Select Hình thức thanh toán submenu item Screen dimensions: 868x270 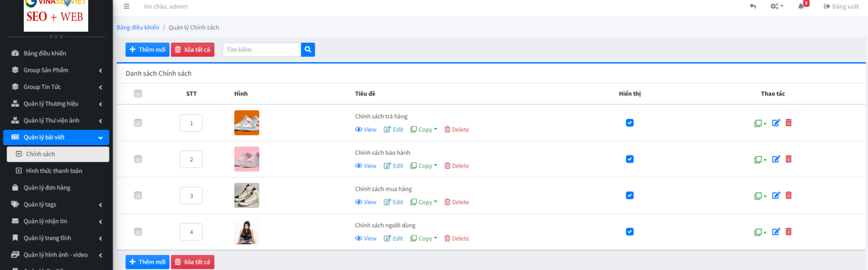58,171
